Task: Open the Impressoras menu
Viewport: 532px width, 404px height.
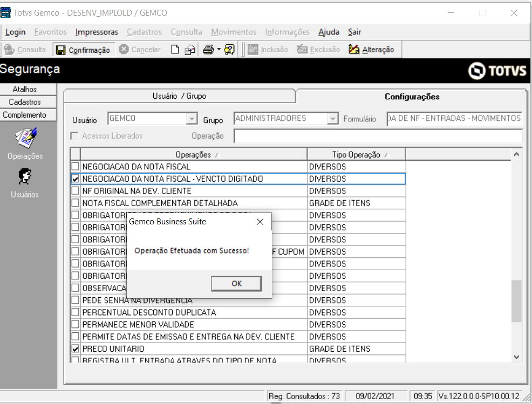Action: [x=97, y=32]
